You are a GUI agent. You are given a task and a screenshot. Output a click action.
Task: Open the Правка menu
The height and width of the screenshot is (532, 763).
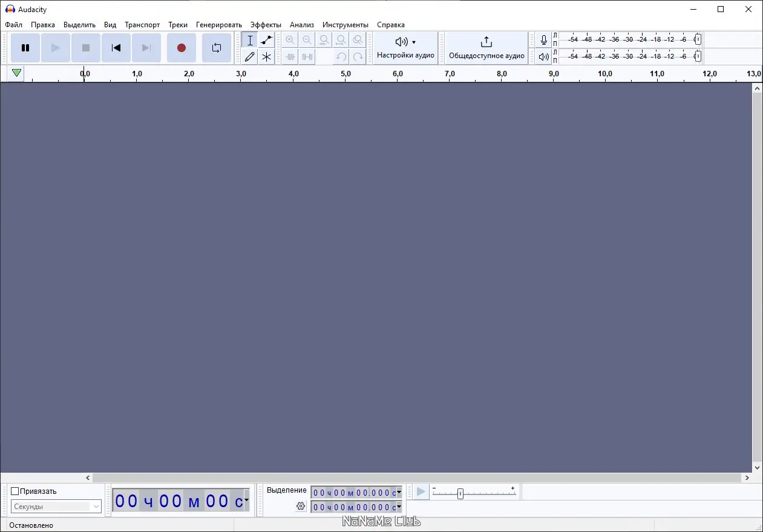coord(43,25)
